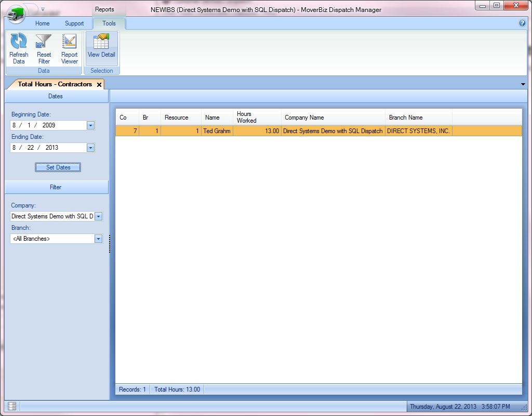Click the Filter section header

pos(56,187)
